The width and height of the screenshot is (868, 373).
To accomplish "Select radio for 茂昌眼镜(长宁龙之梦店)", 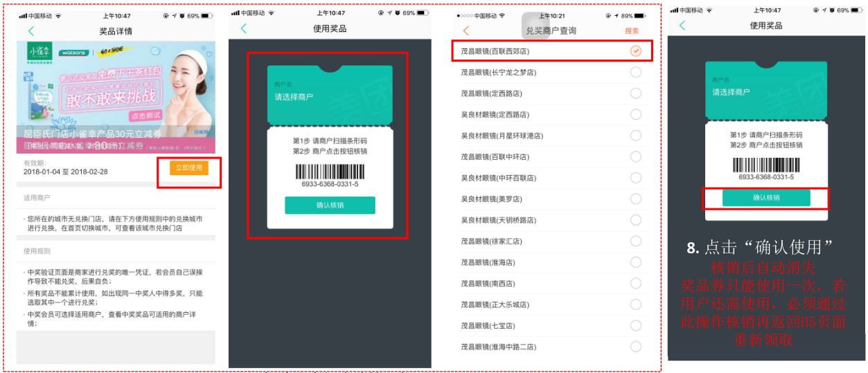I will (x=636, y=72).
